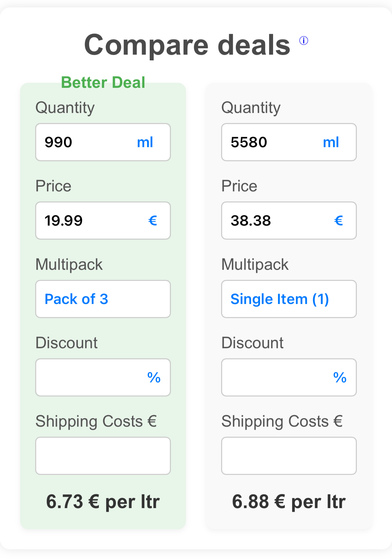
Task: Tap the percent symbol in left discount
Action: pyautogui.click(x=154, y=377)
